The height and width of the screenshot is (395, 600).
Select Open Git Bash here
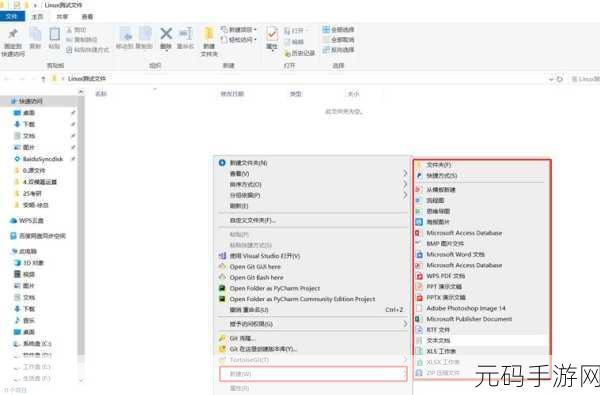click(257, 277)
